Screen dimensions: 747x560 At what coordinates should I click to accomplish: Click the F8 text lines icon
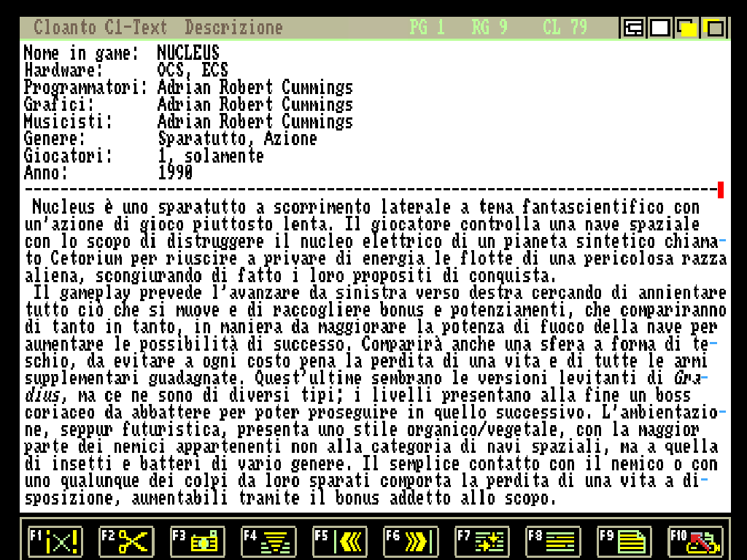point(553,542)
